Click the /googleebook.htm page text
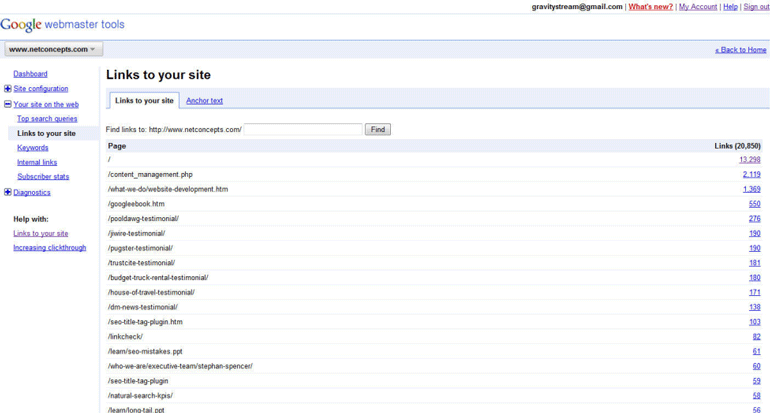 coord(136,204)
